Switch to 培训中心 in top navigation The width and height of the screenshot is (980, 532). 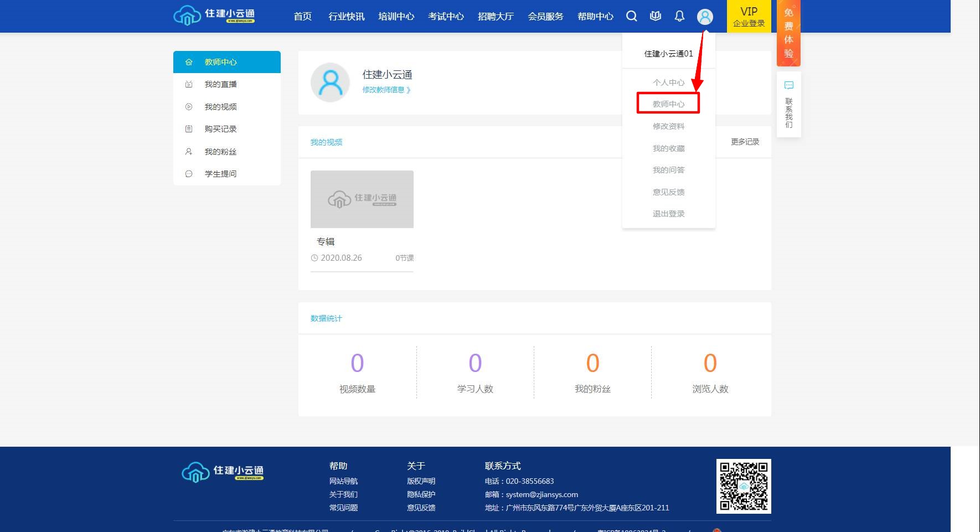[x=396, y=16]
